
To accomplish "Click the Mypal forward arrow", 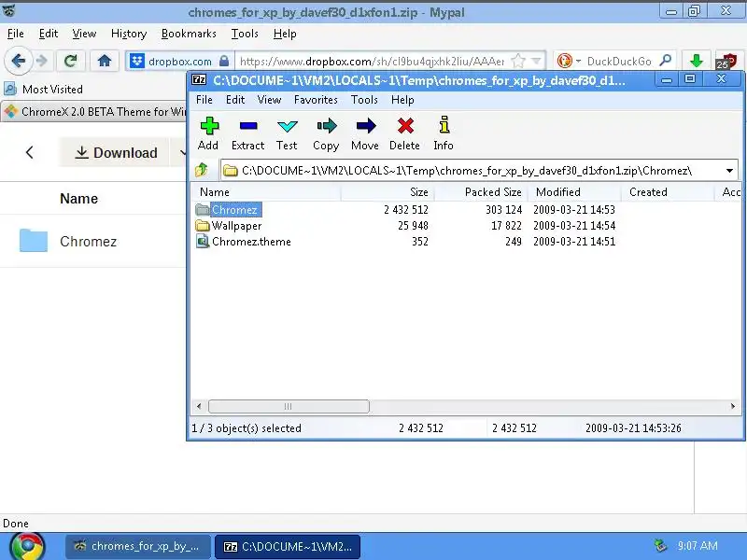I will point(42,61).
